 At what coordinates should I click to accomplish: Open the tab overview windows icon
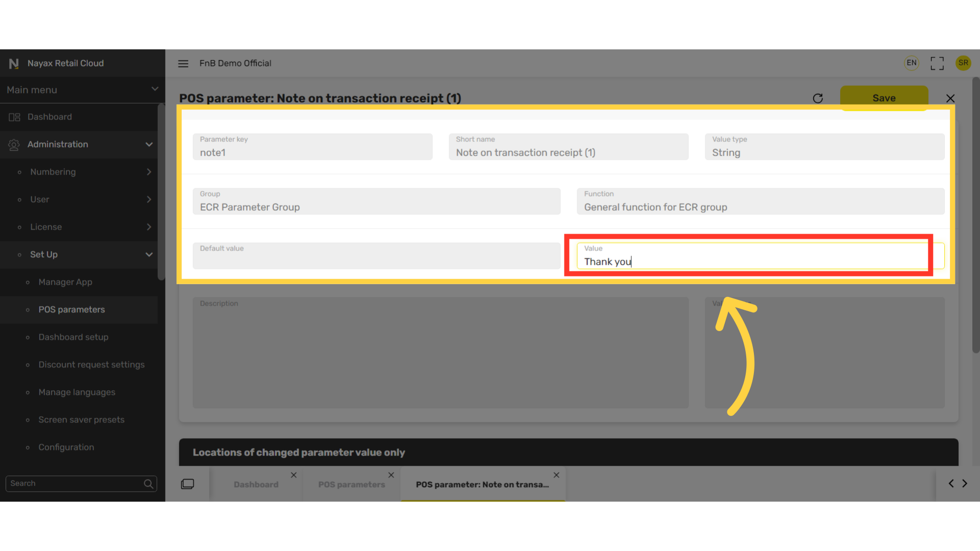coord(187,484)
